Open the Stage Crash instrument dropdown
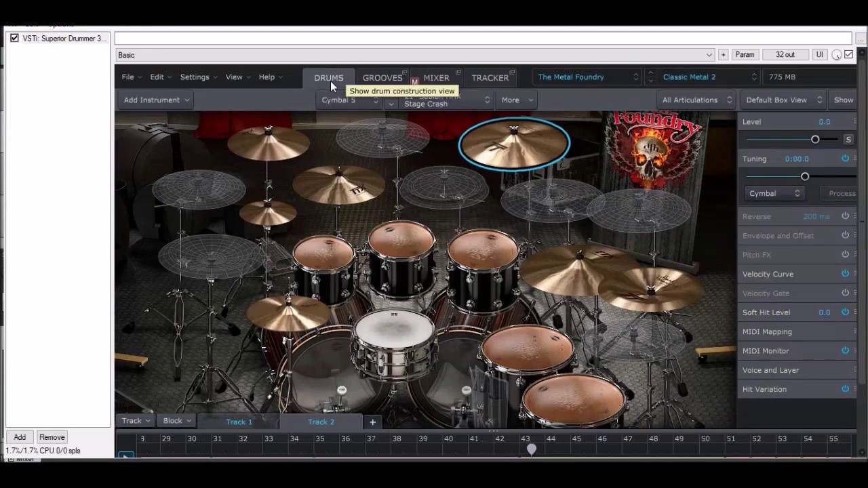Viewport: 868px width, 488px height. click(x=446, y=100)
